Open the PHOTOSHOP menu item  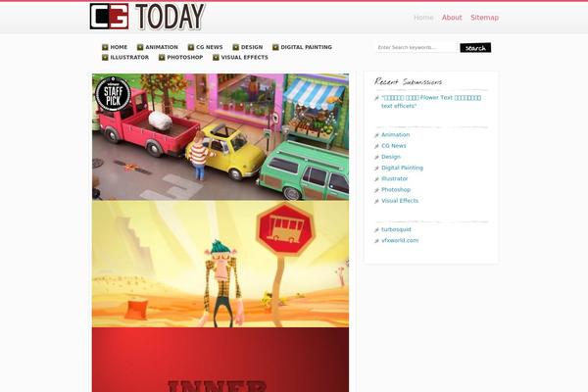[x=185, y=58]
